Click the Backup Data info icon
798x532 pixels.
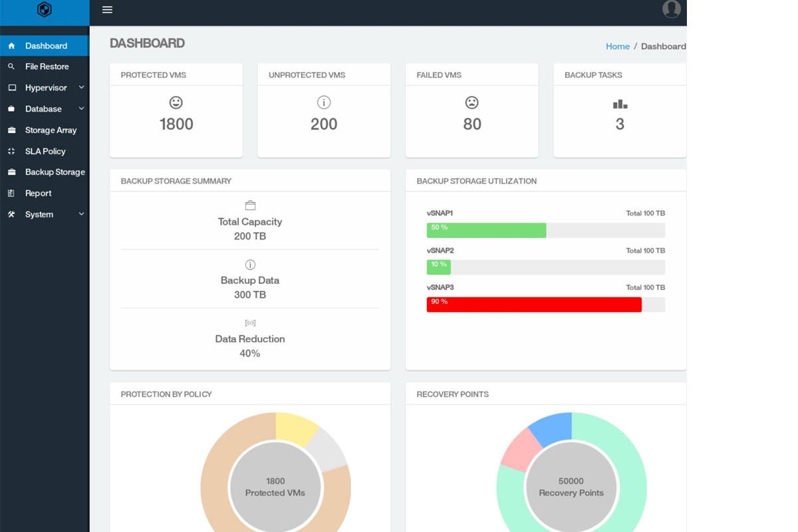pos(250,265)
